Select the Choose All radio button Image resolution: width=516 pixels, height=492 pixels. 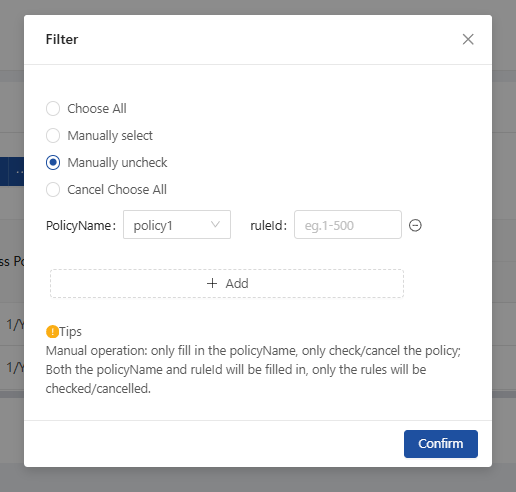click(53, 109)
